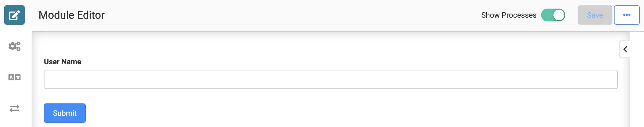
Task: Expand the side panel with the chevron
Action: point(625,49)
